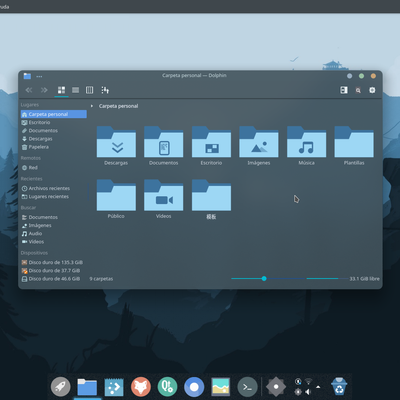
Task: Select the folder with Chinese characters name
Action: [211, 195]
